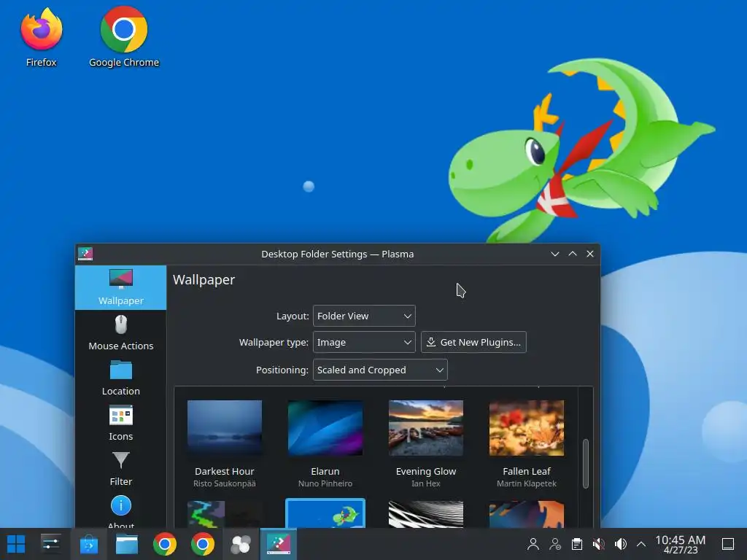Select the colorful pixel mosaic wallpaper
This screenshot has width=747, height=560.
point(225,514)
